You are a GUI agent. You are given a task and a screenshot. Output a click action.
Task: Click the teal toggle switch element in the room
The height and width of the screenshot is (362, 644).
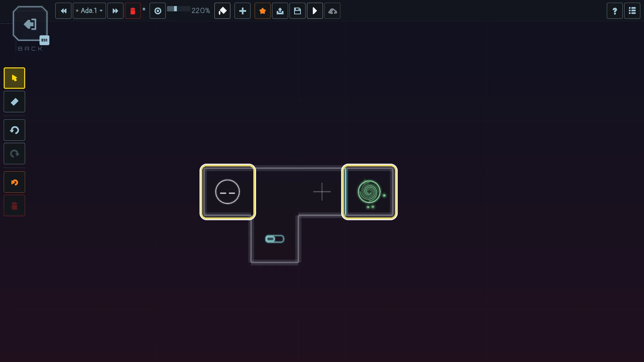[275, 239]
